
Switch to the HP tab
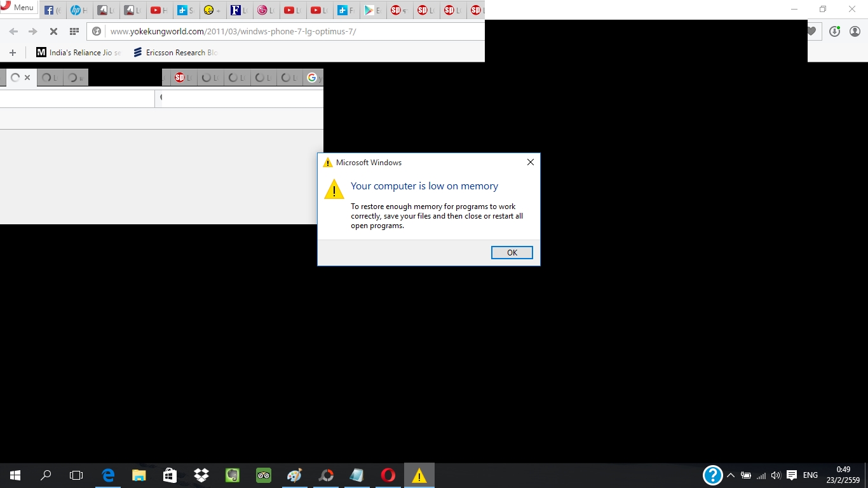(x=79, y=10)
